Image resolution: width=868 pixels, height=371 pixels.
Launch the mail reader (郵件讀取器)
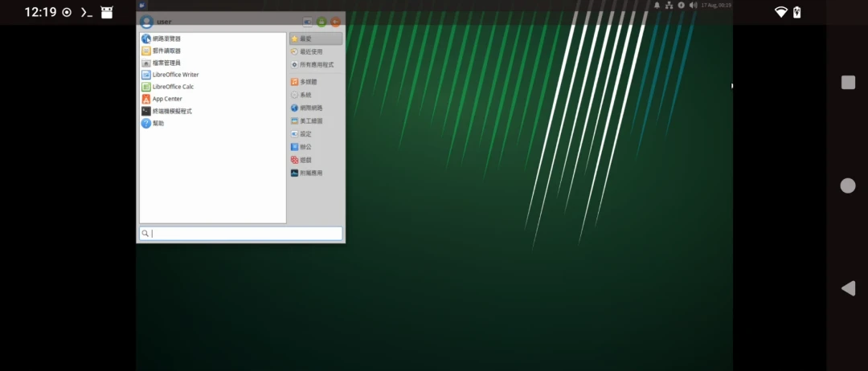click(166, 51)
